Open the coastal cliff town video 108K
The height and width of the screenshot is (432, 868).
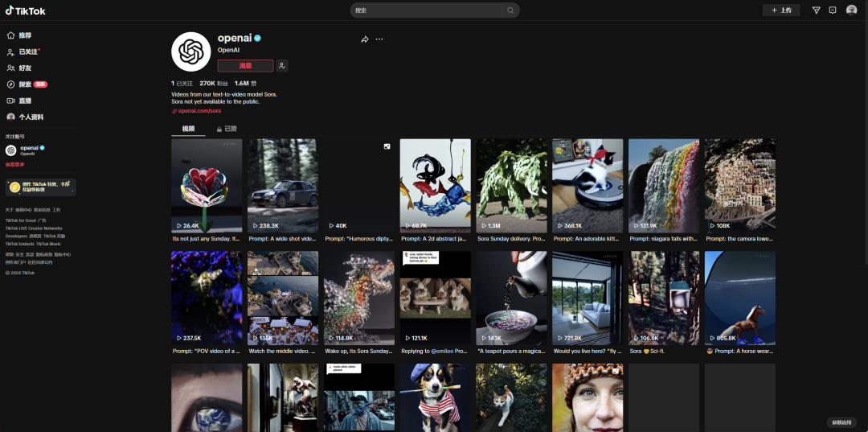tap(740, 186)
